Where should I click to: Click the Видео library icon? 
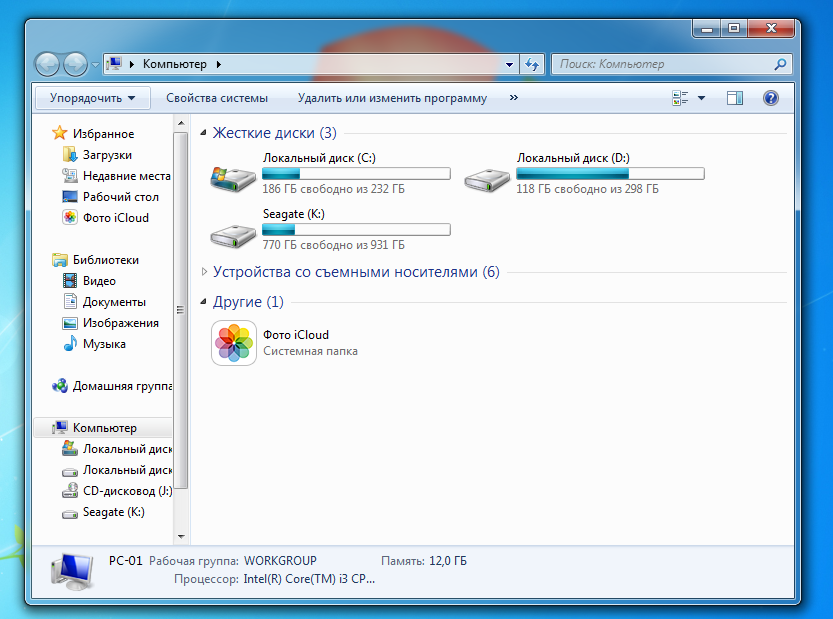coord(70,281)
